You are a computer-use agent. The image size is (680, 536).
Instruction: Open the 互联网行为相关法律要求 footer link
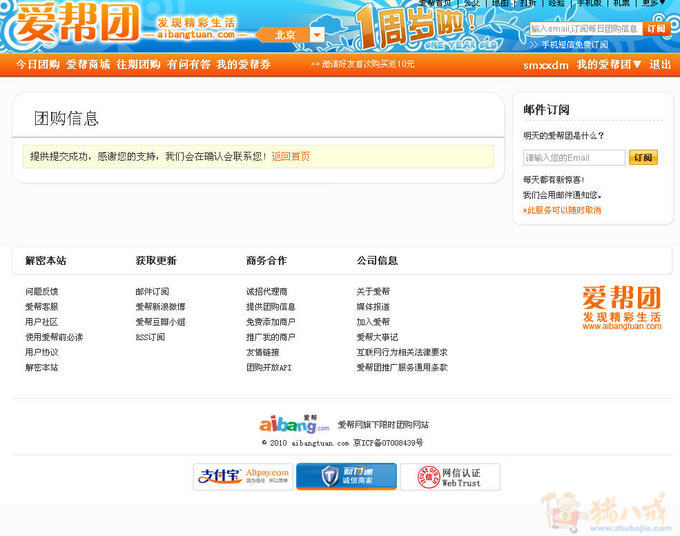coord(402,352)
